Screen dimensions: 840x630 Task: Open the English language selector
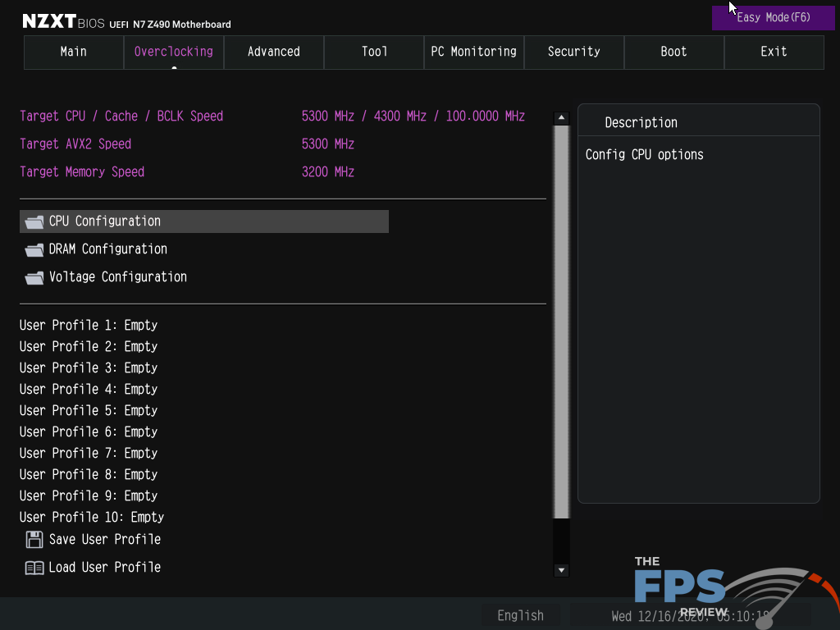(520, 614)
